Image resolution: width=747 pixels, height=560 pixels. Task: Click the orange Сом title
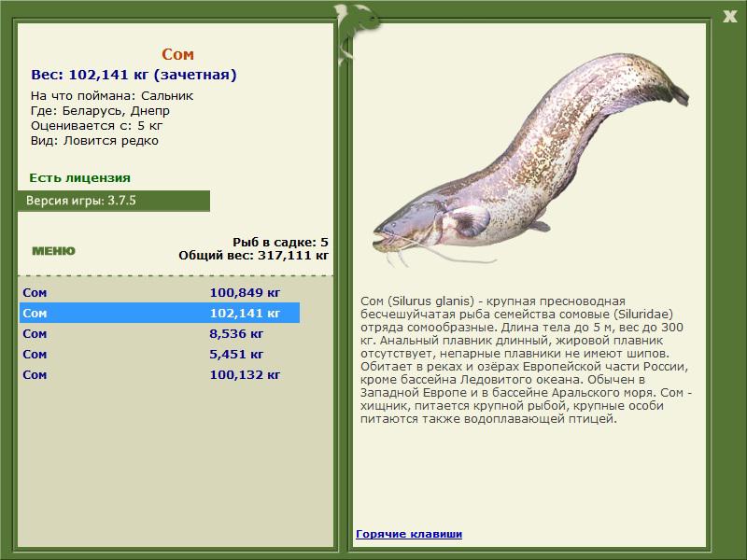[177, 54]
